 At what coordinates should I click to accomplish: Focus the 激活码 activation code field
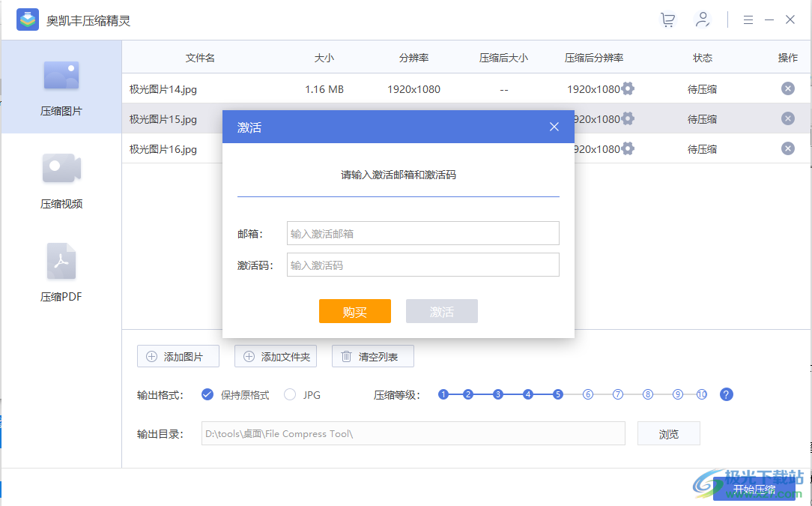point(423,265)
